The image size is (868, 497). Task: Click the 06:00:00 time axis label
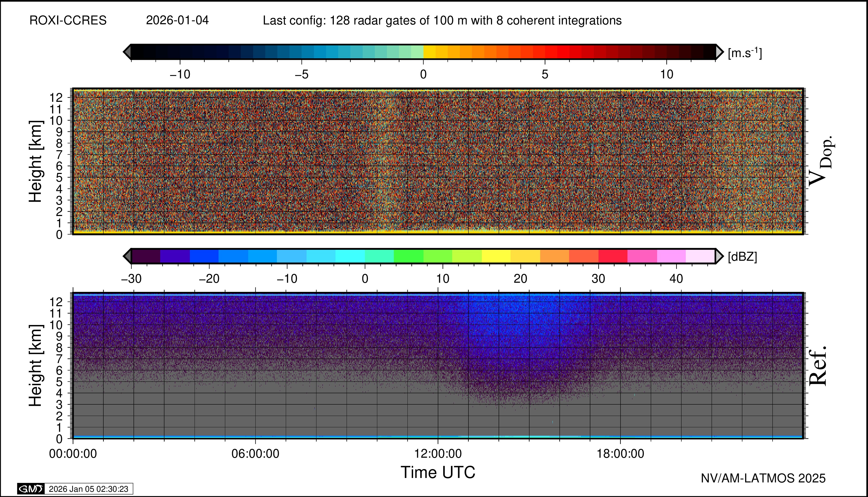click(x=255, y=454)
